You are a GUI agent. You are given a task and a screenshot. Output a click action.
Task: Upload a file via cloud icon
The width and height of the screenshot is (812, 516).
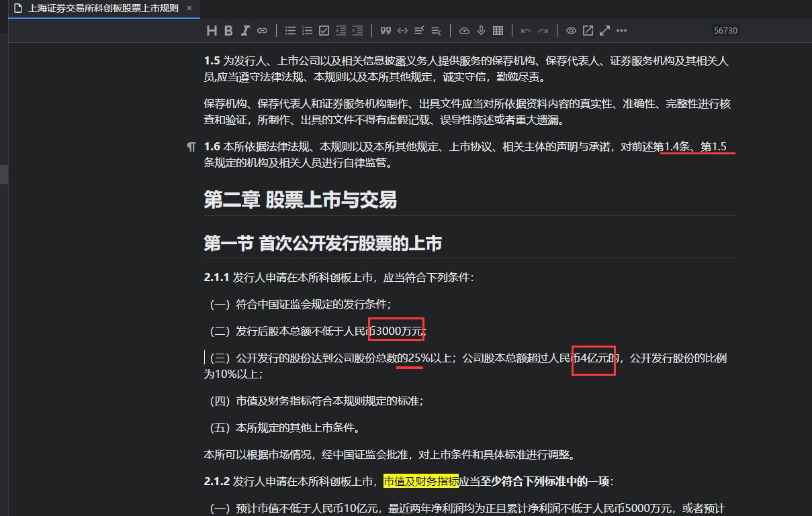[x=464, y=30]
